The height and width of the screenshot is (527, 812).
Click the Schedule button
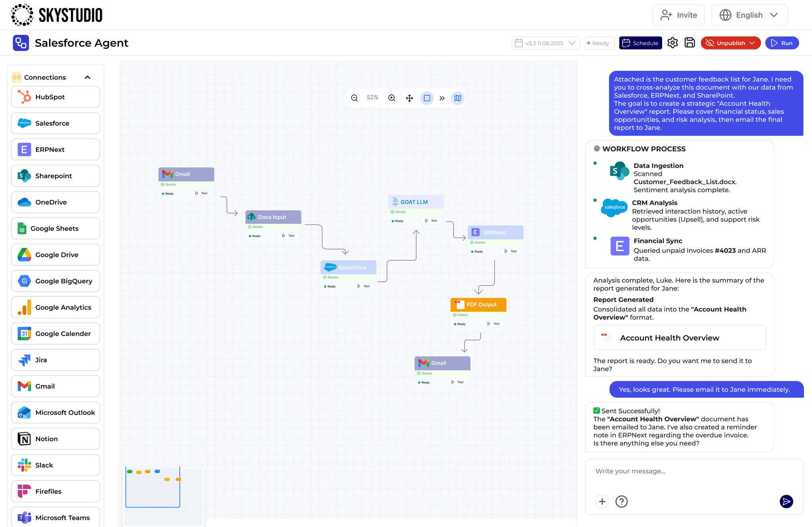tap(640, 43)
